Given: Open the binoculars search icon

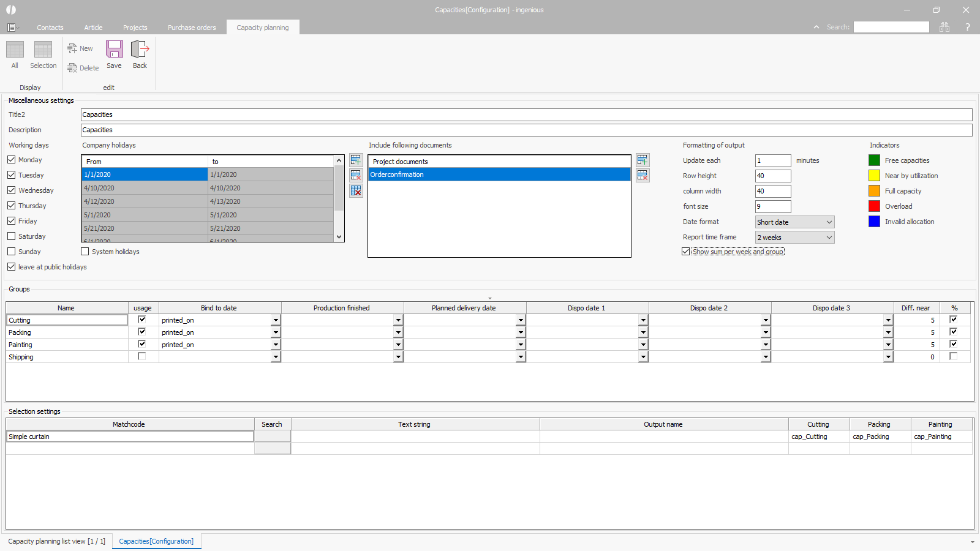Looking at the screenshot, I should (x=944, y=27).
